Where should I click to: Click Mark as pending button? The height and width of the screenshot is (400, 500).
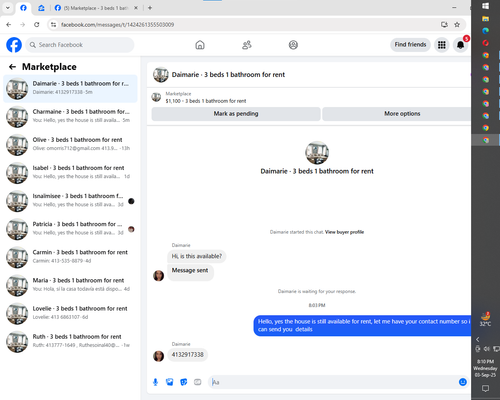tap(236, 114)
